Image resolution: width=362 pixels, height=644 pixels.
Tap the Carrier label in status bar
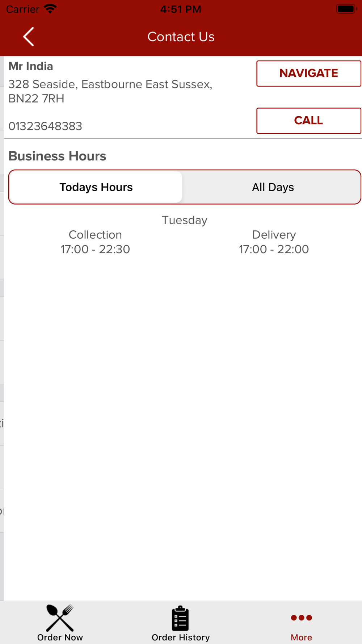[x=22, y=9]
